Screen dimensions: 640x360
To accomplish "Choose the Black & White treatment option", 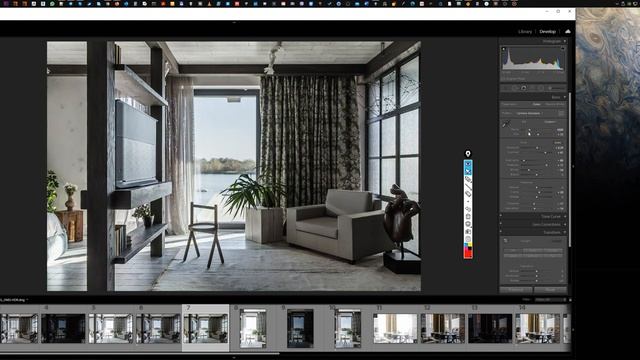I will pos(556,104).
